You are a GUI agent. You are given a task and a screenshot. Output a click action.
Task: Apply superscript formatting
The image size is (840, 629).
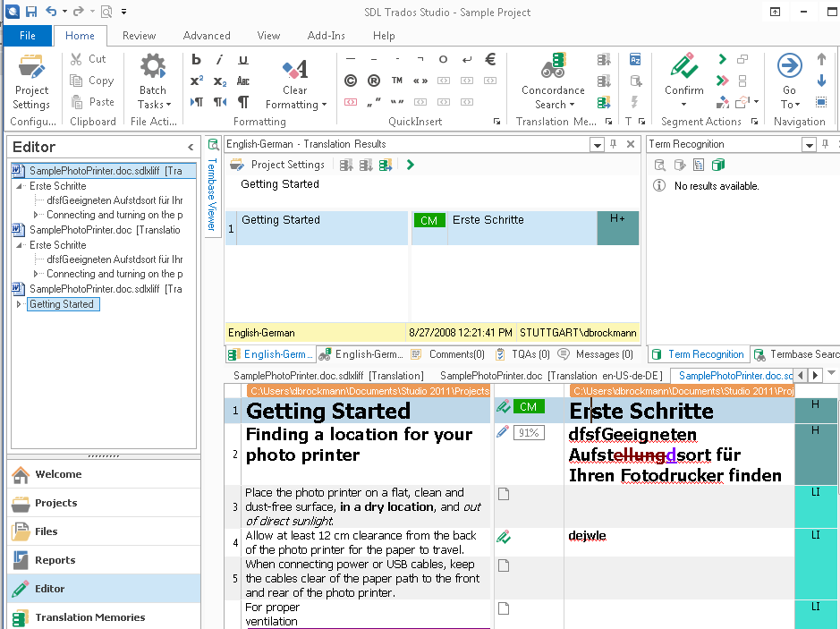point(196,81)
